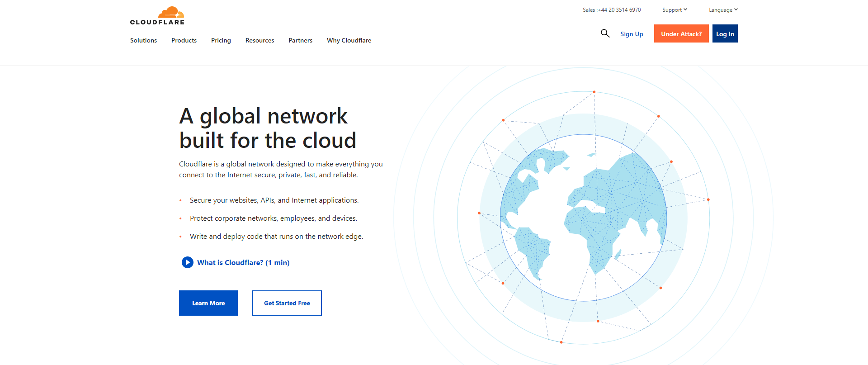The image size is (868, 365).
Task: Go to Pricing
Action: [221, 40]
